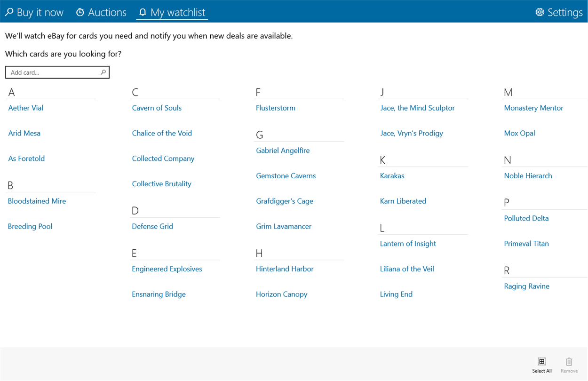Open the Auctions tab
The image size is (588, 381).
click(x=101, y=12)
